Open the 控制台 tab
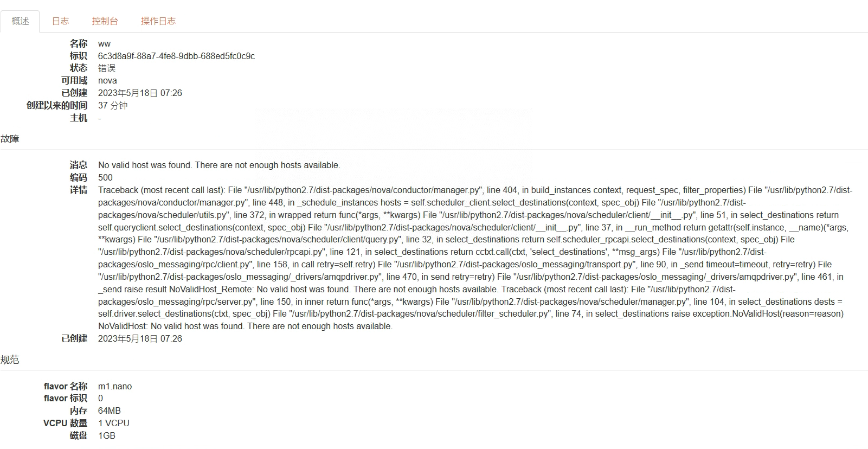868x449 pixels. coord(105,21)
